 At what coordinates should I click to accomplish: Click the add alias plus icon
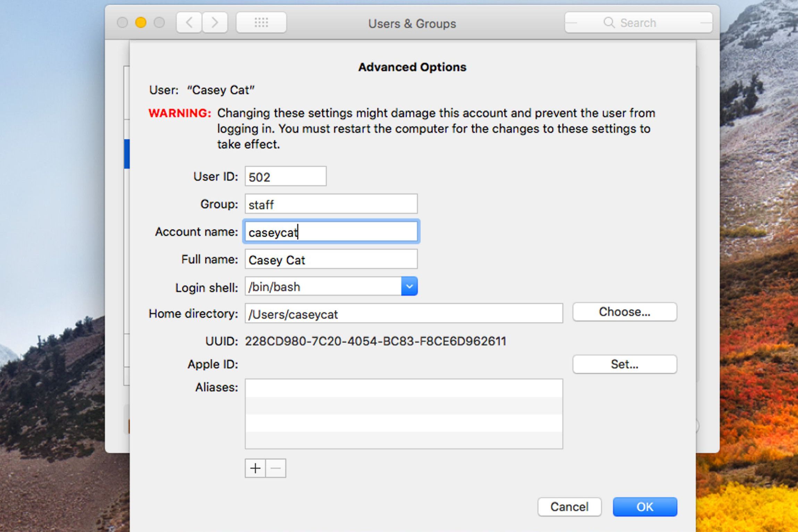click(x=254, y=467)
